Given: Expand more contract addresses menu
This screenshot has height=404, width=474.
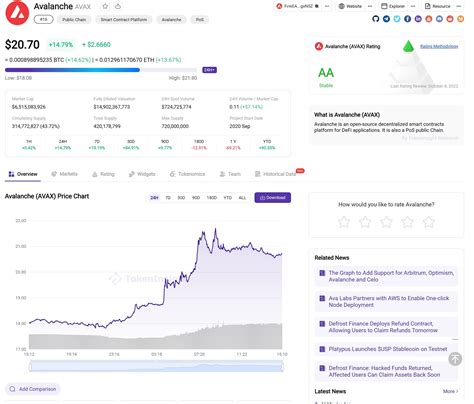Looking at the screenshot, I should click(x=327, y=6).
